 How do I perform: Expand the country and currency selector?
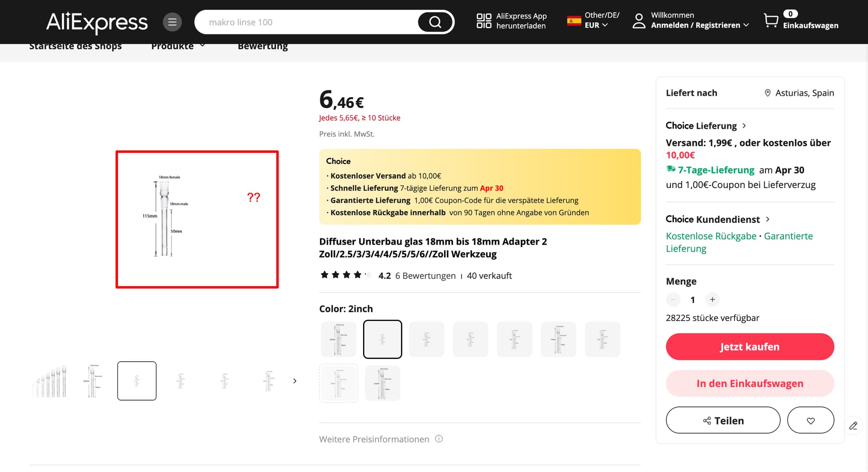[593, 21]
